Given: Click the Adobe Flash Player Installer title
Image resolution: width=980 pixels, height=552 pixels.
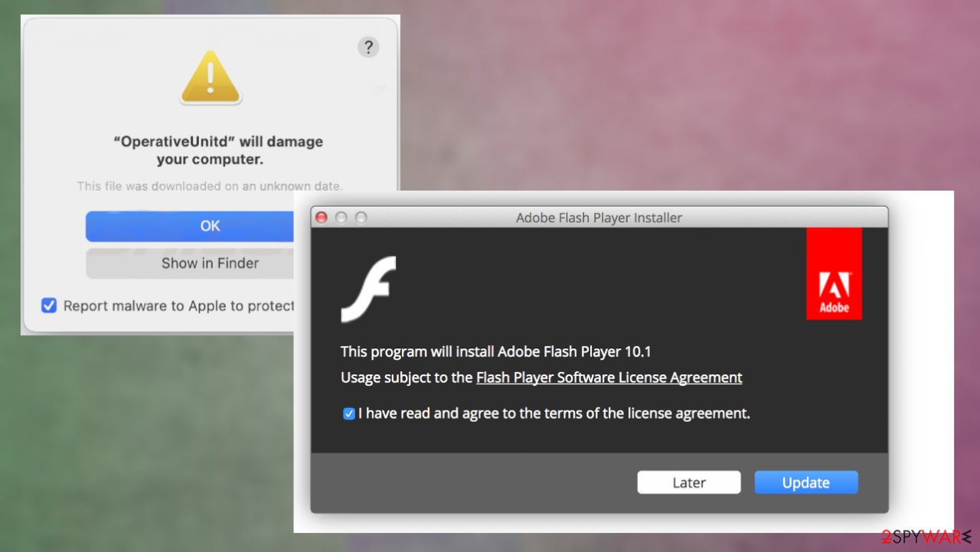Looking at the screenshot, I should point(599,218).
